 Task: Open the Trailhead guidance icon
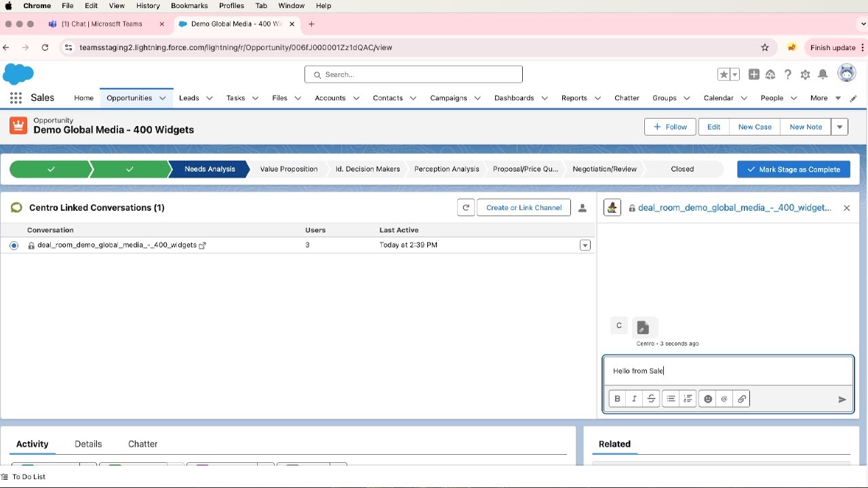coord(770,75)
